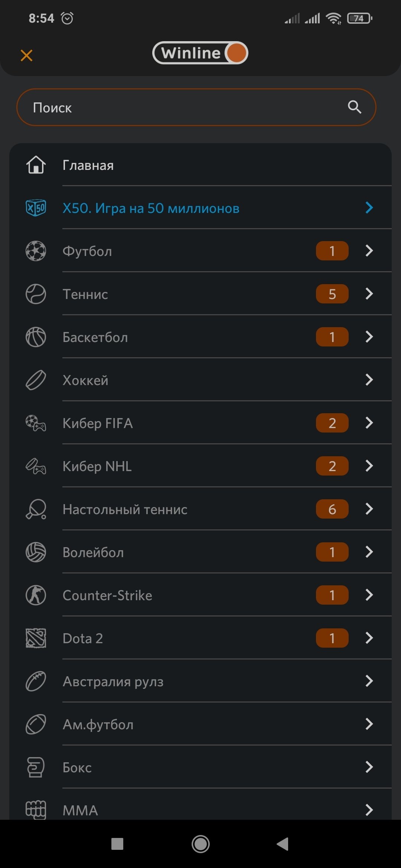Tap the X50 game dice icon

click(x=36, y=208)
